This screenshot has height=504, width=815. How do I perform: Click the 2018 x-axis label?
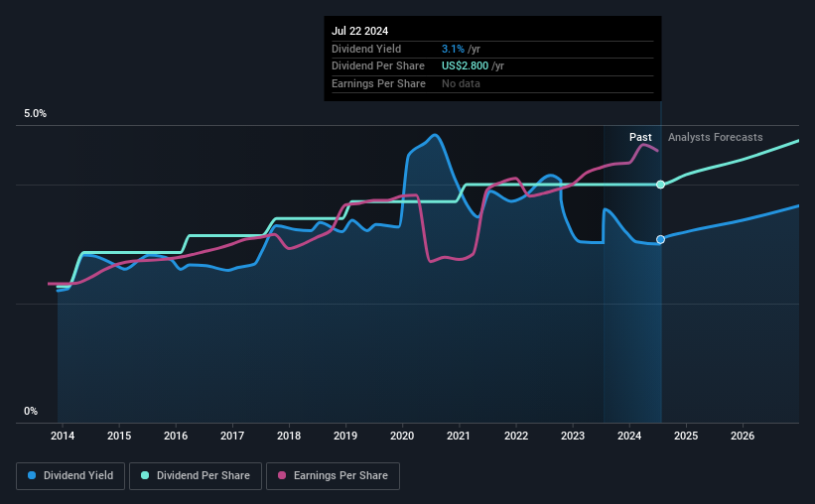point(289,436)
